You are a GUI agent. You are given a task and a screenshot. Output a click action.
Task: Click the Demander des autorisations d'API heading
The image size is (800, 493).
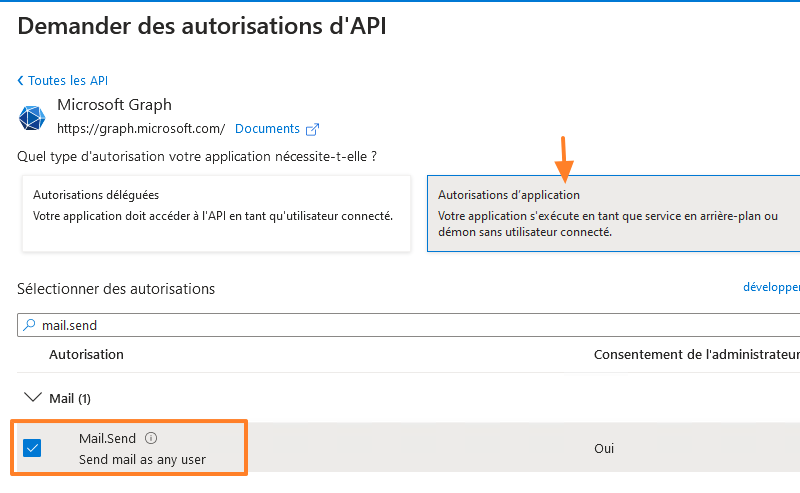(x=202, y=26)
